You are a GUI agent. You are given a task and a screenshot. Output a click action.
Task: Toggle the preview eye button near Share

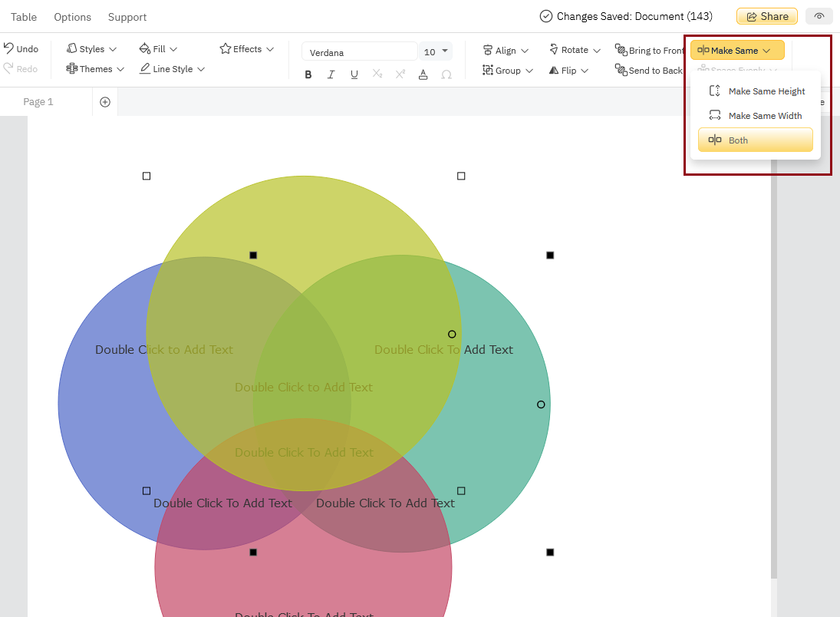pyautogui.click(x=819, y=16)
